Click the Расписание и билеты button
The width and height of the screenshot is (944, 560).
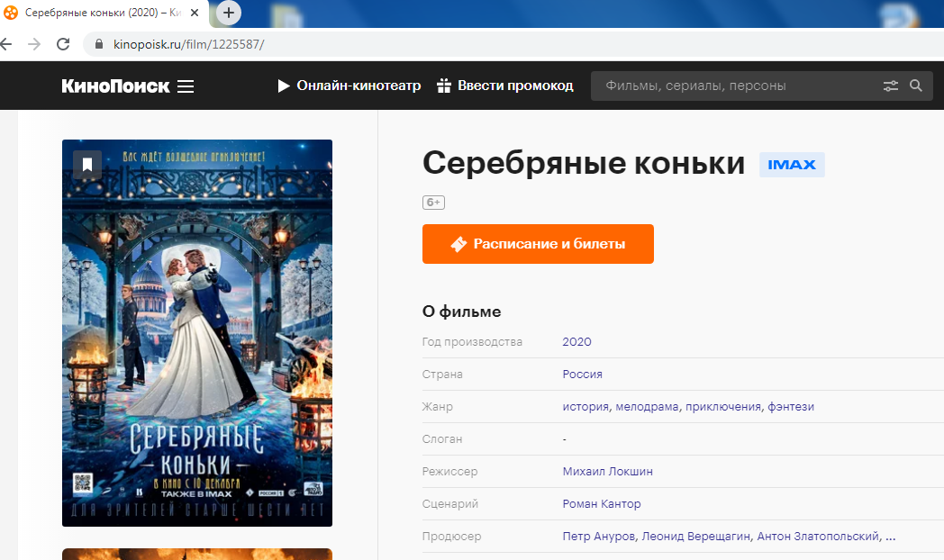click(x=538, y=244)
